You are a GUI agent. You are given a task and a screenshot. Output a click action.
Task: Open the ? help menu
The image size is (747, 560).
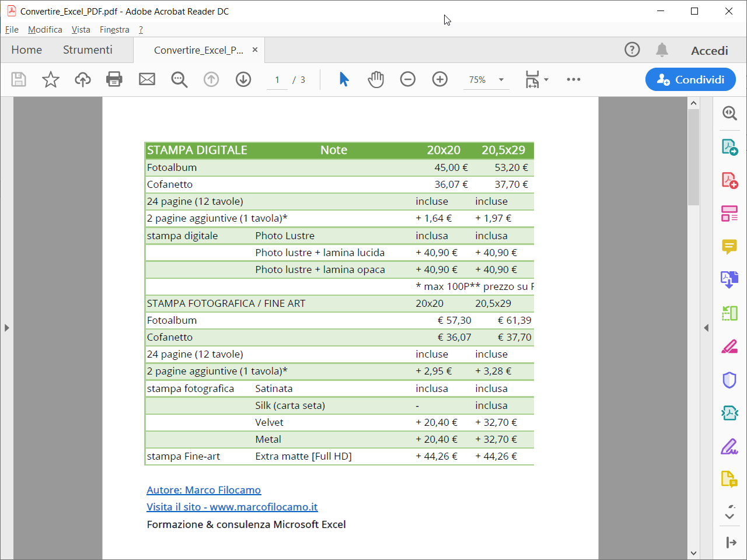tap(141, 30)
